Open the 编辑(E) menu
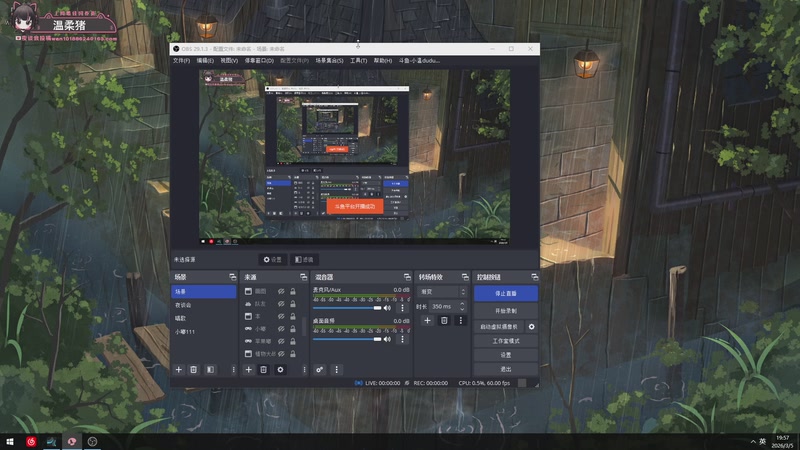The width and height of the screenshot is (800, 450). (205, 61)
